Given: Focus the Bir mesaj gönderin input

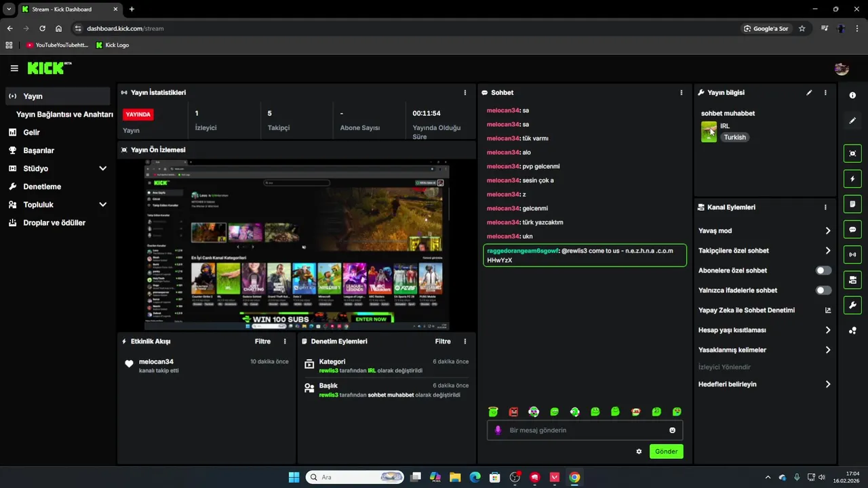Looking at the screenshot, I should tap(585, 430).
